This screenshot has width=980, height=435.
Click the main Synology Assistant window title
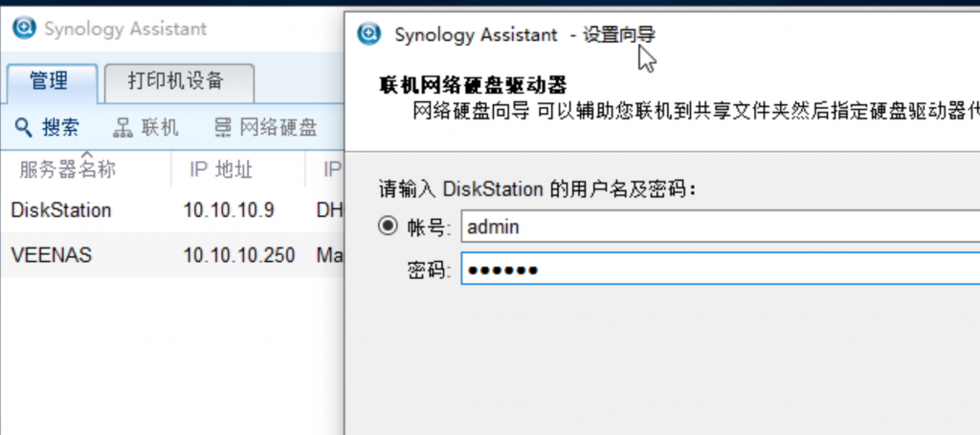coord(125,29)
